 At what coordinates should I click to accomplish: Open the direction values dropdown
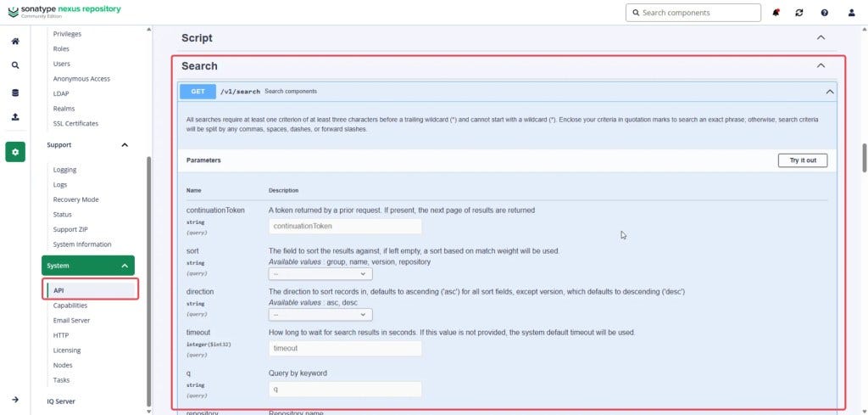320,315
